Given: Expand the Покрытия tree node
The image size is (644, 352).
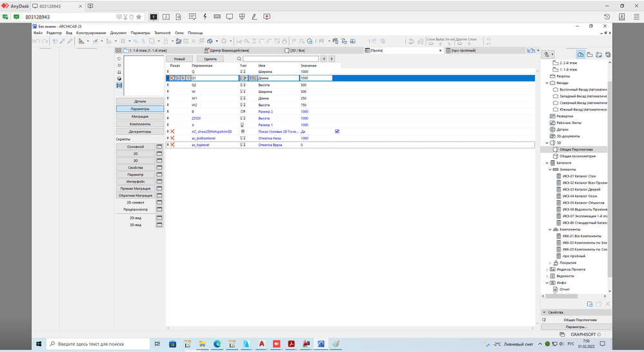Looking at the screenshot, I should tap(550, 263).
